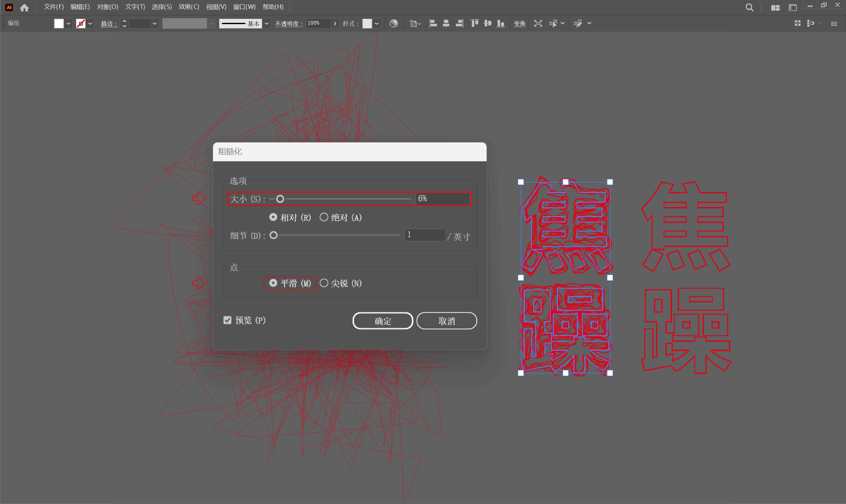Open the brush definition (基本) dropdown
Viewport: 846px width, 504px height.
(267, 23)
